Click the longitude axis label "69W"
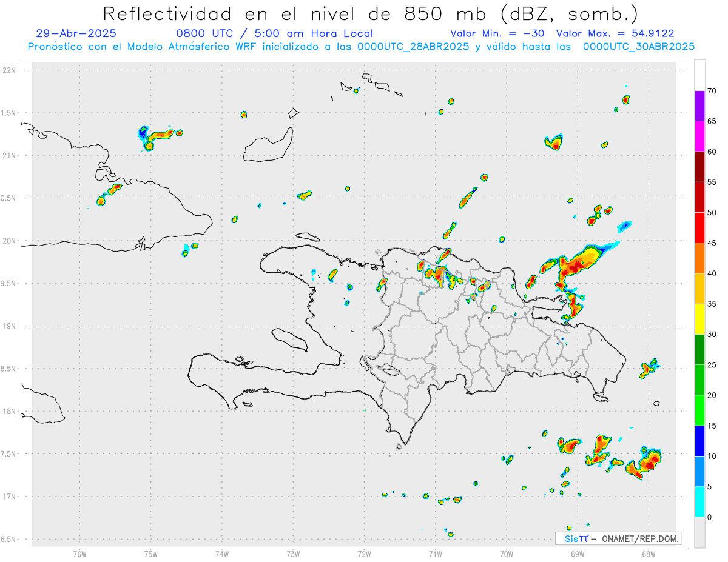The height and width of the screenshot is (562, 728). [x=578, y=554]
